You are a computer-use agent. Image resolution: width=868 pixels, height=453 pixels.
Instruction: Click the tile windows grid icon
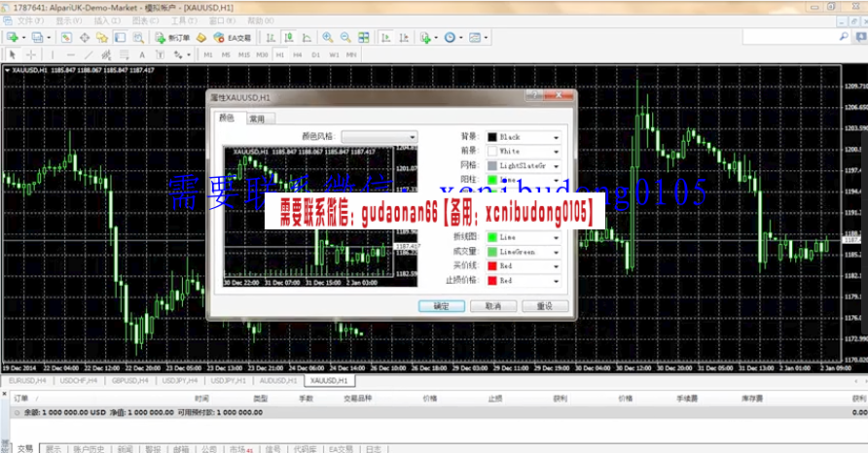[364, 38]
